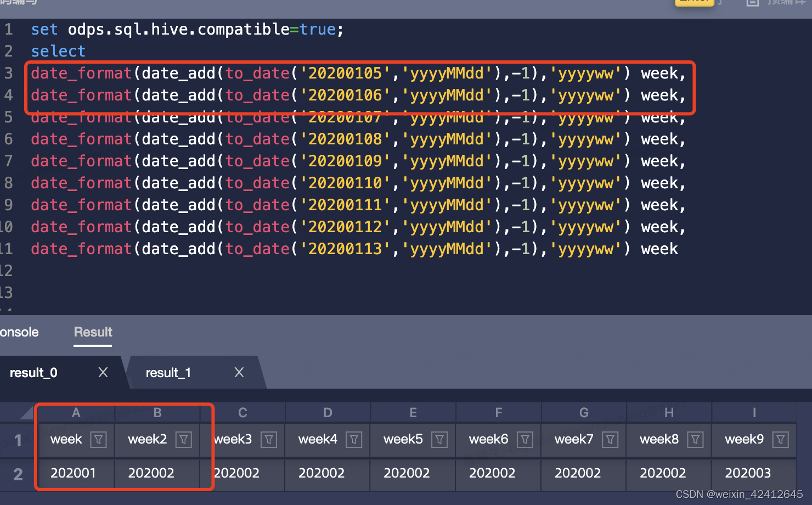The width and height of the screenshot is (812, 505).
Task: Click date string '20200105' in code
Action: point(345,74)
